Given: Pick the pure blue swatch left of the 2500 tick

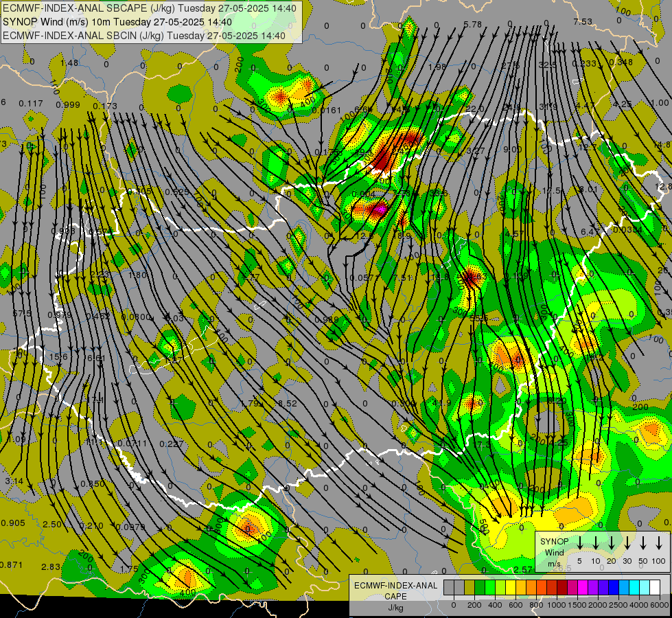Looking at the screenshot, I should tap(613, 587).
